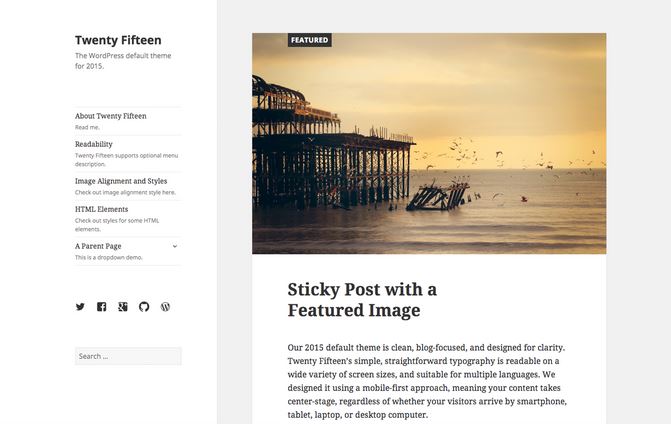Screen dimensions: 671x424
Task: Click the site tagline about WordPress default theme
Action: (x=123, y=61)
